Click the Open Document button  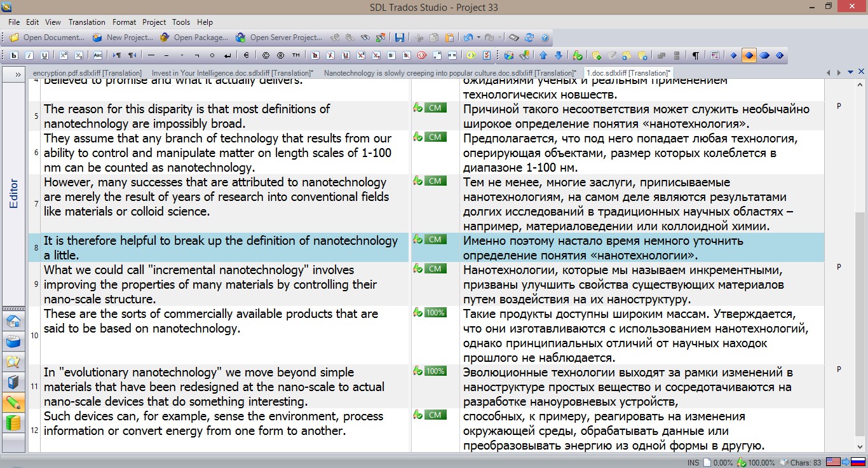[x=48, y=38]
